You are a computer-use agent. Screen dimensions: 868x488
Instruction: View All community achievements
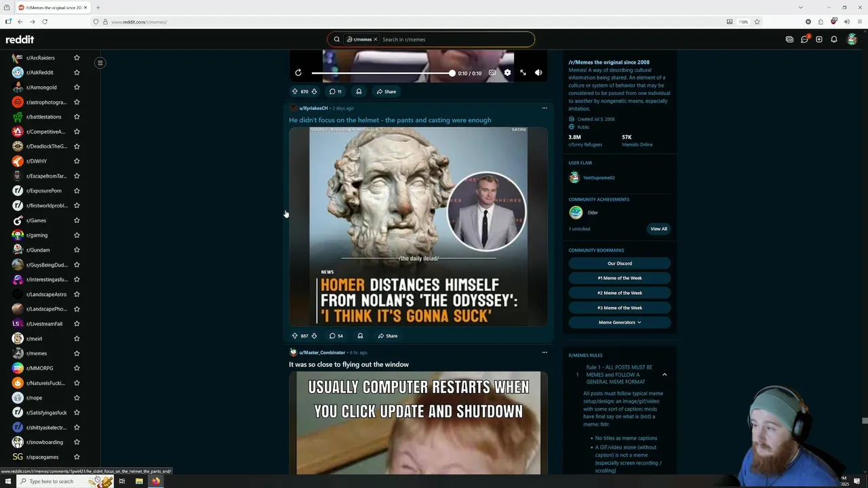[x=658, y=229]
